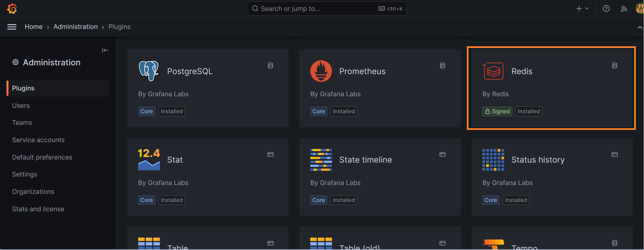Viewport: 644px width, 250px height.
Task: Click the Administration breadcrumb link
Action: [75, 27]
